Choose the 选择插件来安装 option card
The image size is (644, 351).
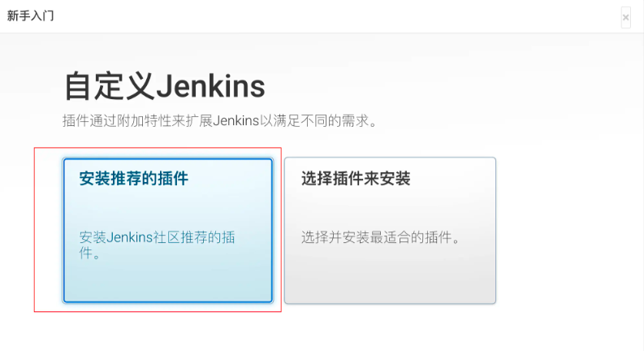coord(390,230)
